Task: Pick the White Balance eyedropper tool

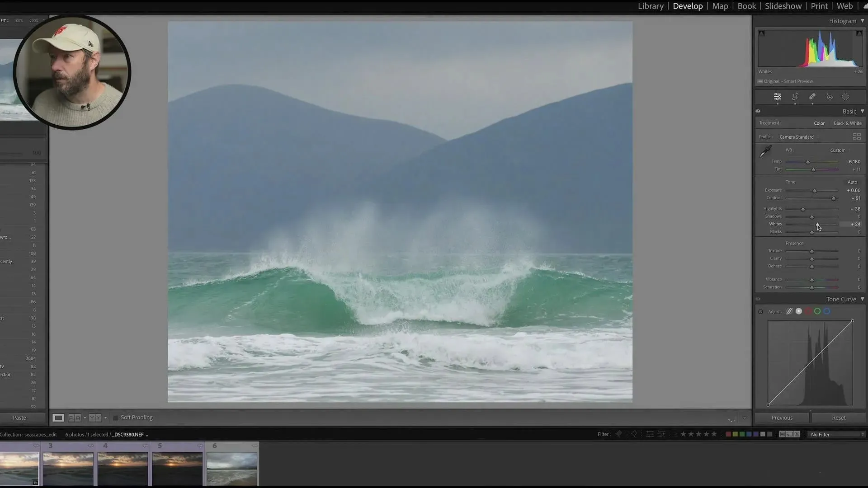Action: point(765,151)
